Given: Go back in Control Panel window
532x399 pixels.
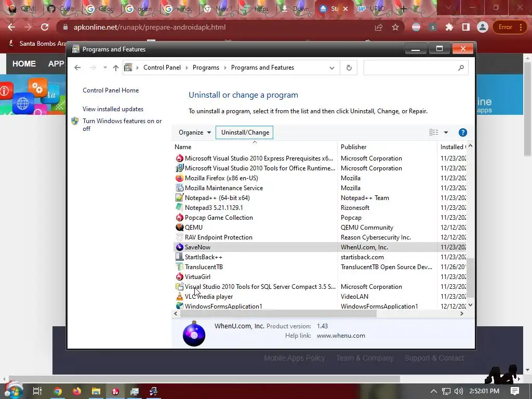Looking at the screenshot, I should tap(77, 68).
